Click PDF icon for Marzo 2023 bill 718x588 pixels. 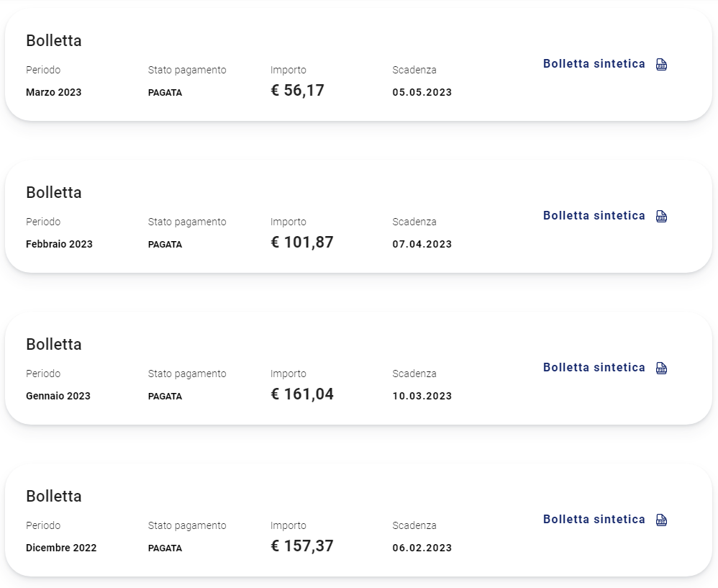click(x=661, y=64)
